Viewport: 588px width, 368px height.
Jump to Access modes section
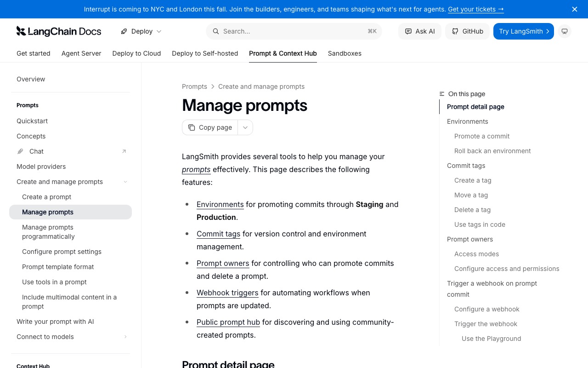point(476,254)
